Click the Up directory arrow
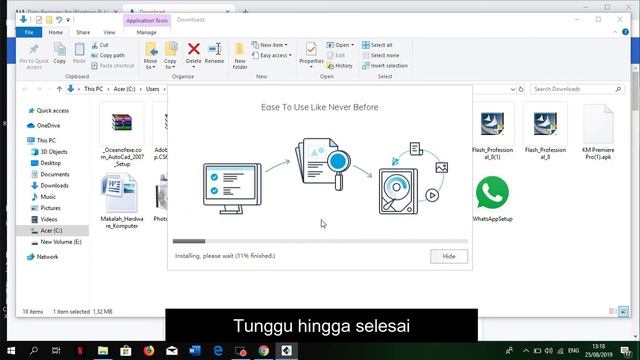The width and height of the screenshot is (640, 360). [x=59, y=89]
